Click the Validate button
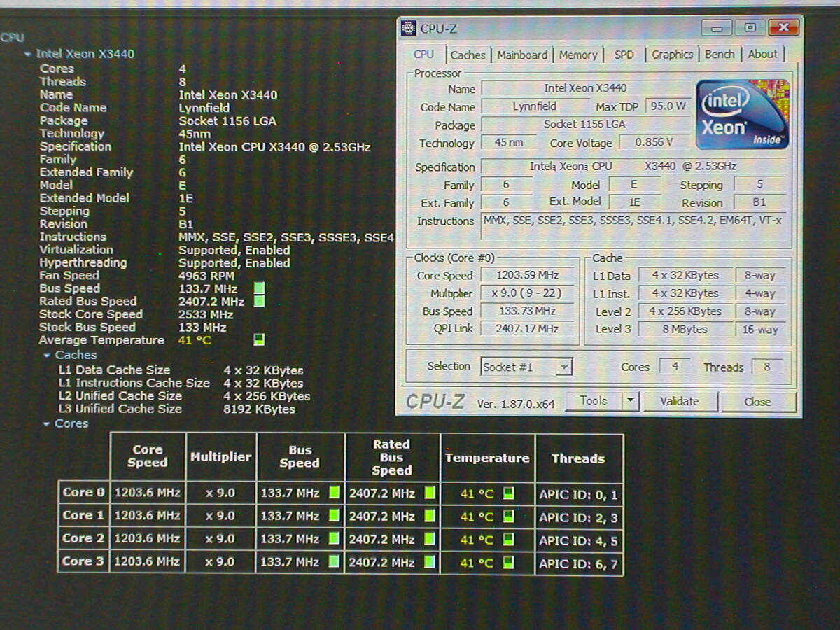 point(680,402)
